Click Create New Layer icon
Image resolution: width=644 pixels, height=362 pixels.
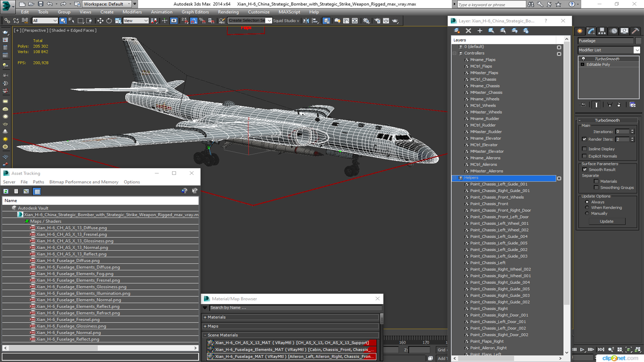coord(457,31)
